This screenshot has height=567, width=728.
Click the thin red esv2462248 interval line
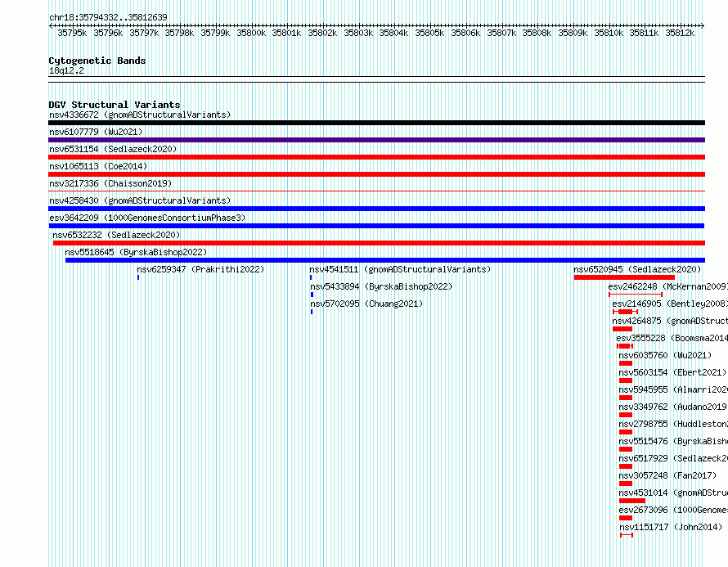pos(635,295)
